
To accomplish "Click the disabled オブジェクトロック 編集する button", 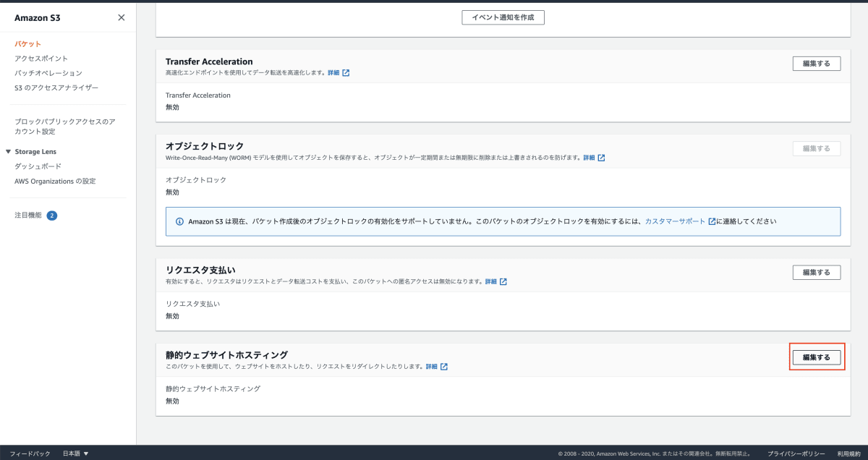I will (817, 148).
